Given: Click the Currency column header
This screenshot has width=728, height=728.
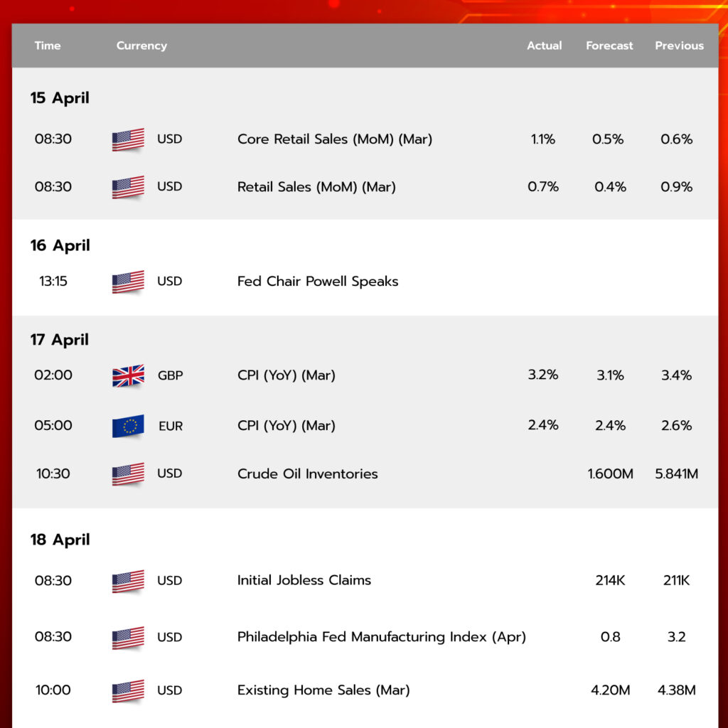Looking at the screenshot, I should (141, 46).
